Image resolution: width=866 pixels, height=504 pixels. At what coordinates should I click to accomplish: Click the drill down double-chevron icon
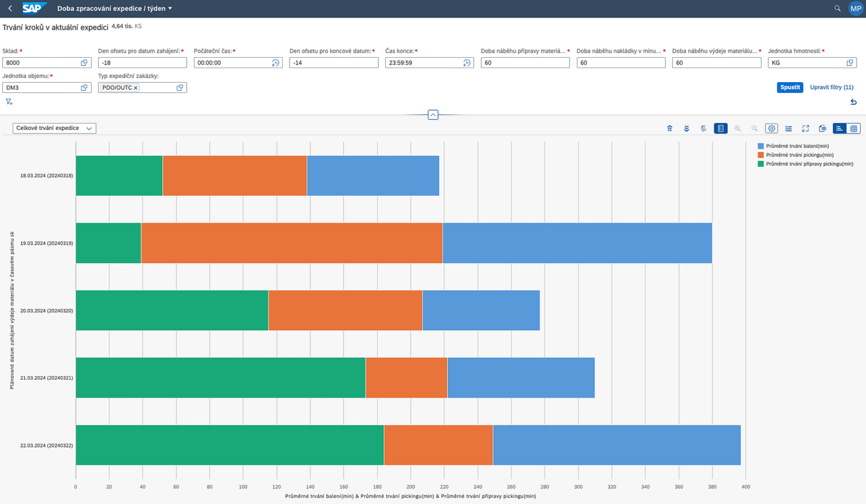coord(686,129)
